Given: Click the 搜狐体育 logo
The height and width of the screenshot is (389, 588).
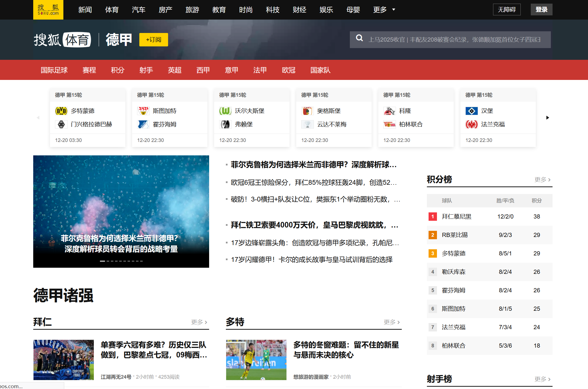Looking at the screenshot, I should (63, 39).
